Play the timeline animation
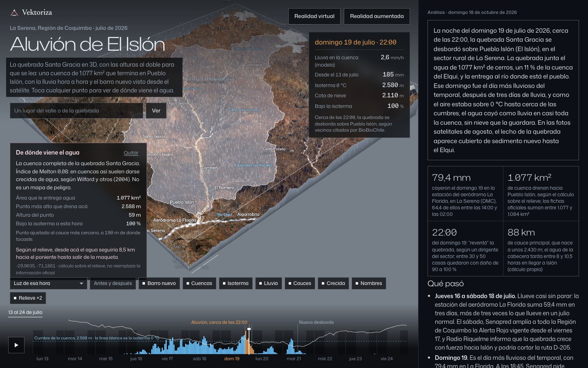This screenshot has height=368, width=588. [16, 345]
